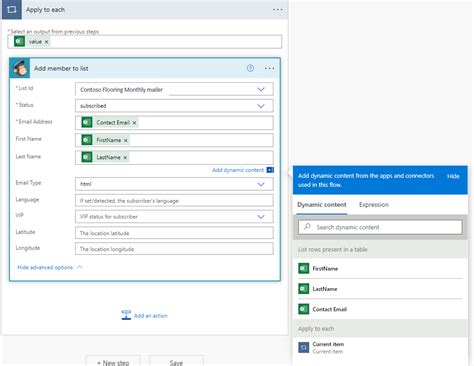Remove the FirstName token from First Name
Image resolution: width=474 pixels, height=366 pixels.
(126, 141)
